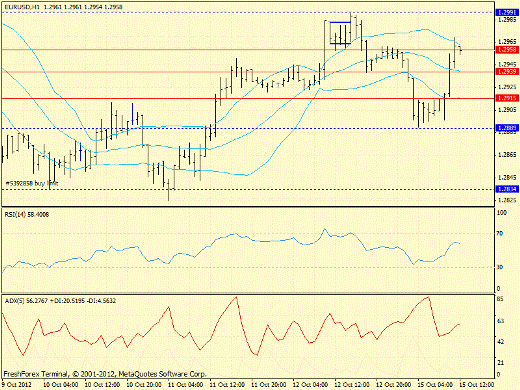Click the ADX scale value 63
Screen dimensions: 520x390
pos(500,321)
